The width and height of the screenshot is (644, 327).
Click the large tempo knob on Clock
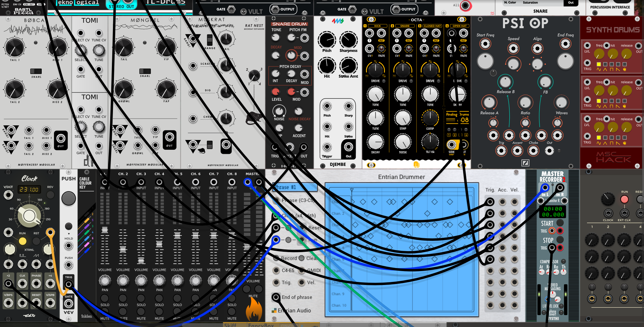(x=29, y=216)
